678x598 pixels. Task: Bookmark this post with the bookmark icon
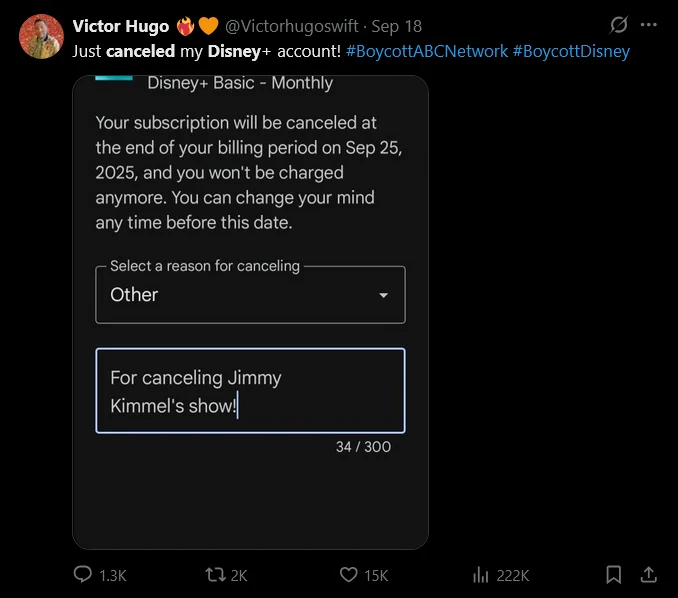click(614, 575)
